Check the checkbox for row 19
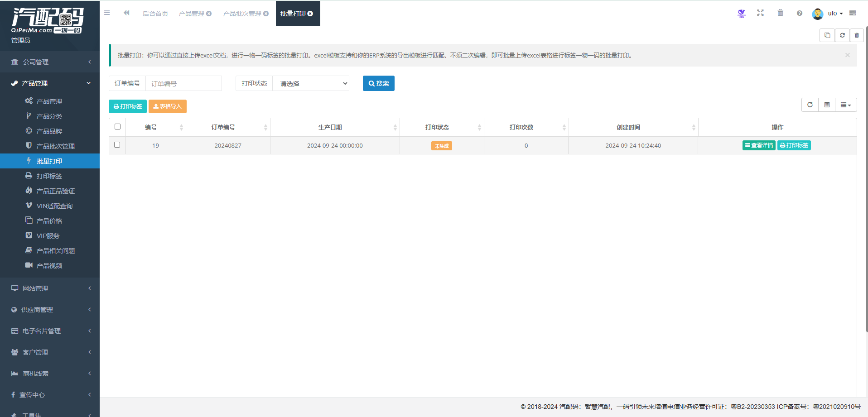This screenshot has height=417, width=868. [x=117, y=145]
